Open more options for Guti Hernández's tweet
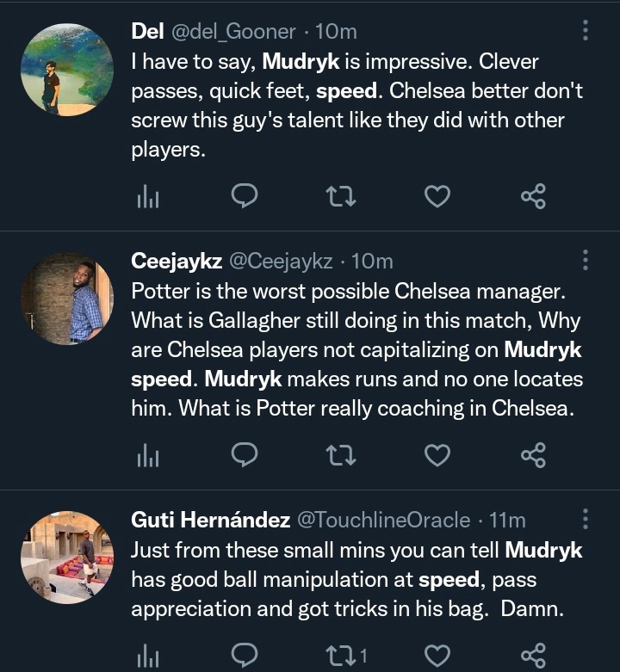 (x=586, y=518)
